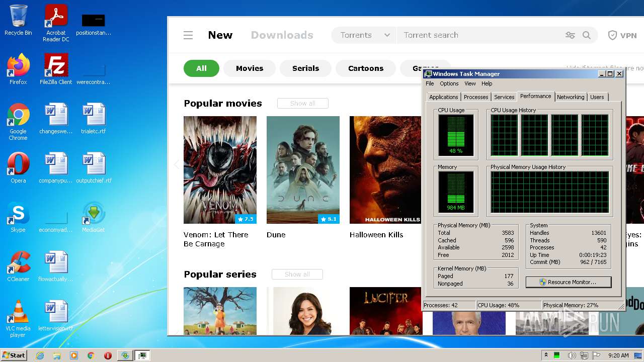Select the Cartoons category filter
Screen dimensions: 644x362
(x=366, y=68)
